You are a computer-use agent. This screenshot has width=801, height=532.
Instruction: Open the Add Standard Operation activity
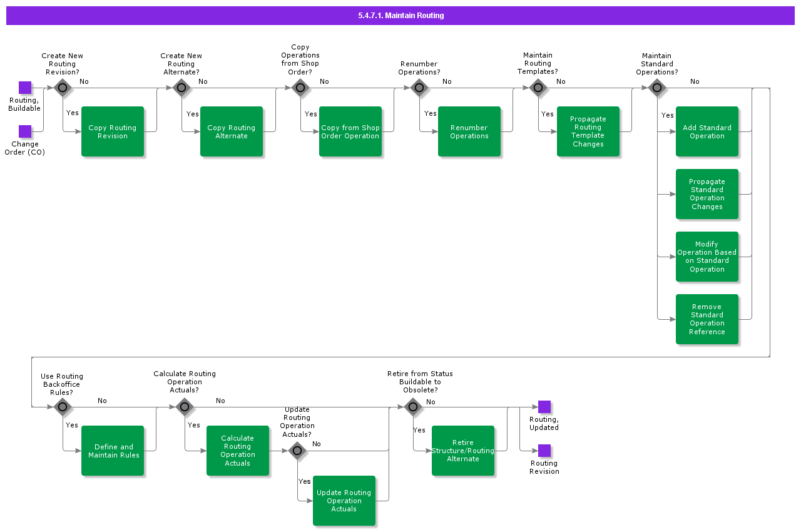707,131
